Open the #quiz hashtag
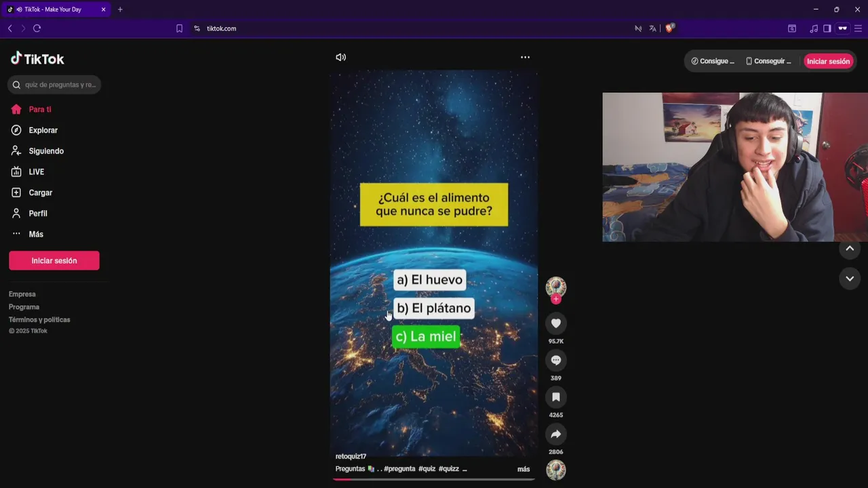Viewport: 868px width, 488px height. coord(427,469)
